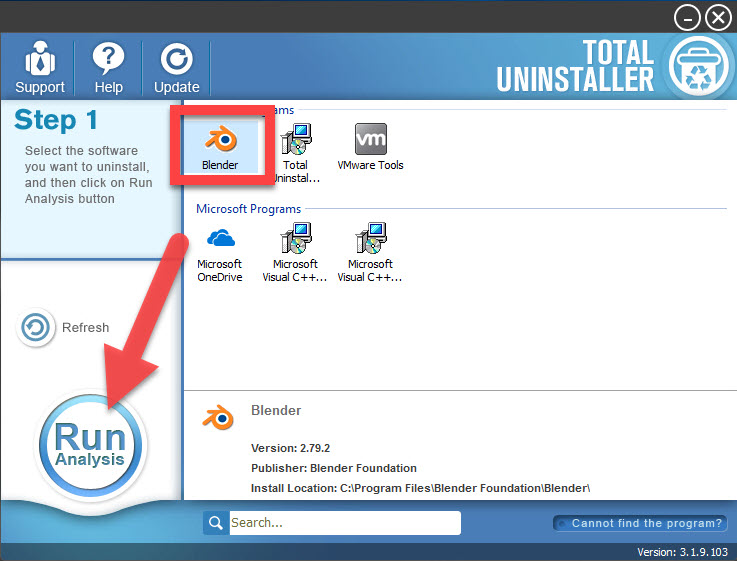Click the 'Microsoft Programs' group header

(248, 209)
